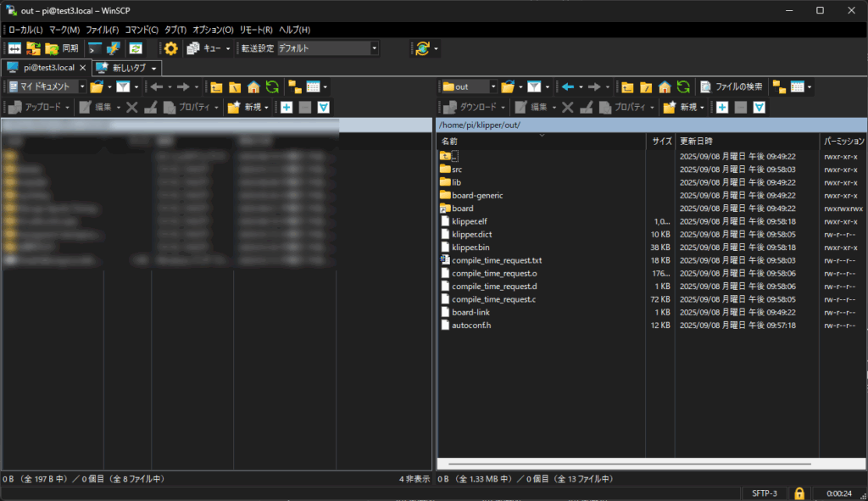Screen dimensions: 868x501
Task: Open the Preferences gear icon
Action: pos(171,48)
